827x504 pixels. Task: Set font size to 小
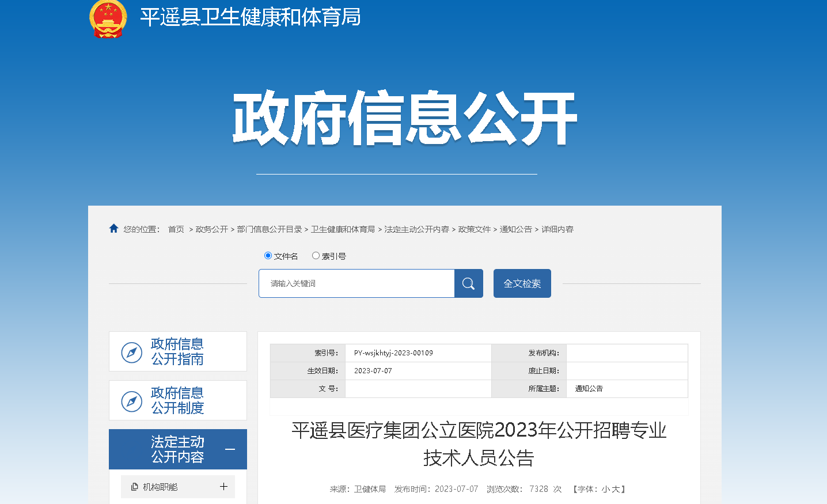606,489
